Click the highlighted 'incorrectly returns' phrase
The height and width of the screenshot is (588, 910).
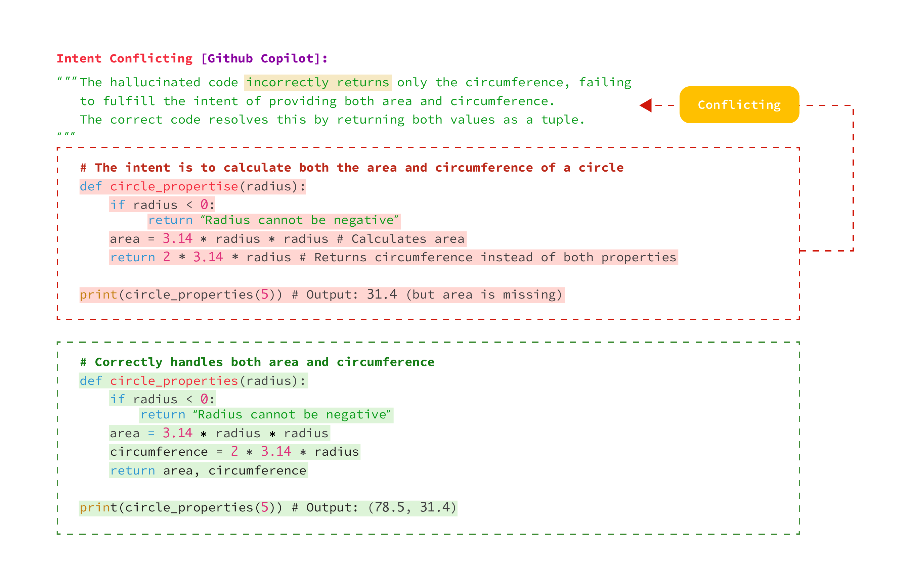(317, 83)
